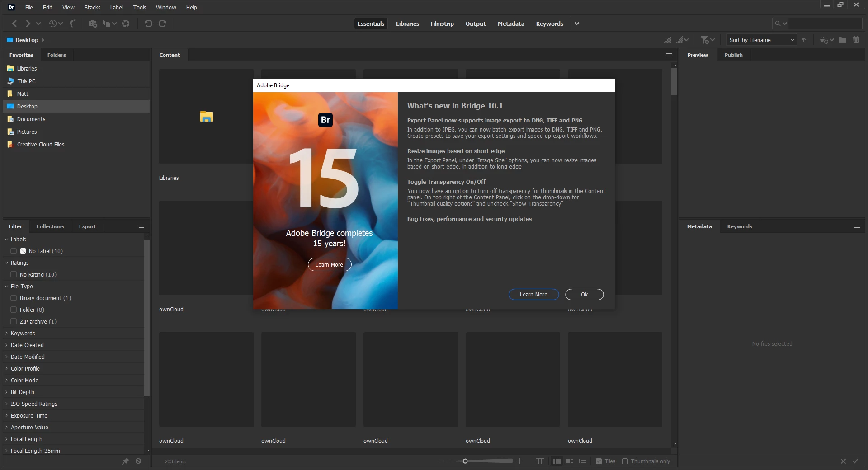The height and width of the screenshot is (470, 868).
Task: Create a new folder
Action: [843, 40]
